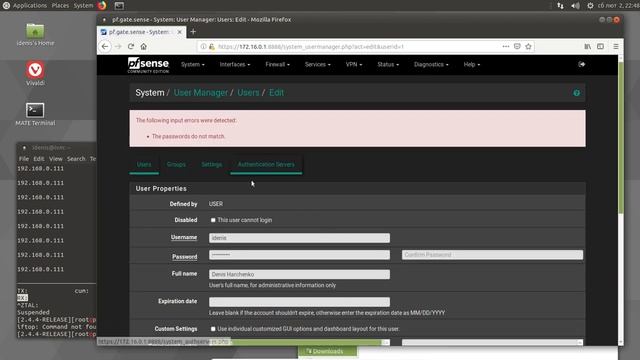Enable the individual customized GUI options checkbox
The height and width of the screenshot is (360, 640).
(x=213, y=329)
